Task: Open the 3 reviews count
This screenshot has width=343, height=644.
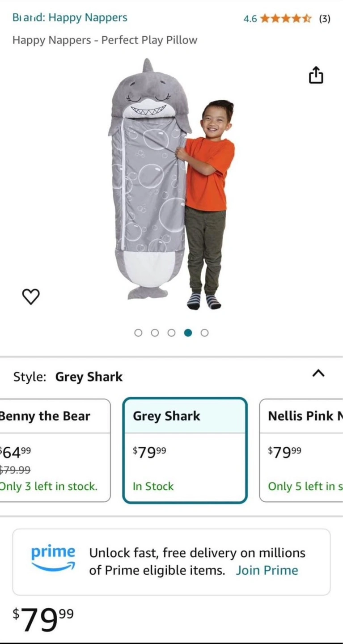Action: (x=324, y=18)
